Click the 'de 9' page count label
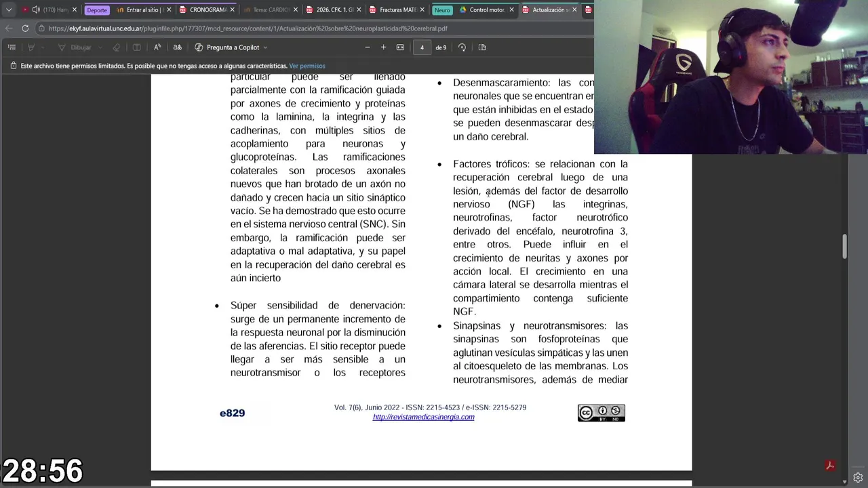Image resolution: width=868 pixels, height=488 pixels. 441,47
